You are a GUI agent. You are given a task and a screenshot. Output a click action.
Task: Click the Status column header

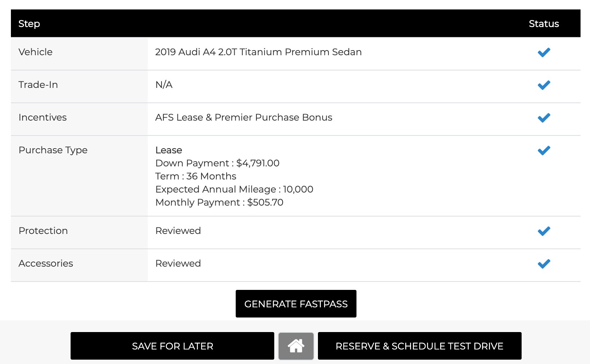tap(544, 24)
